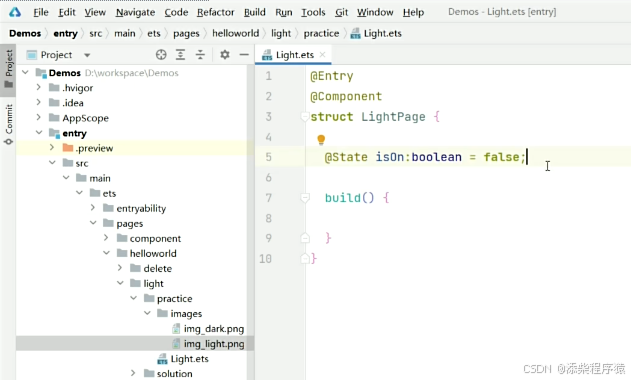Click the helloworld breadcrumb

[x=235, y=33]
